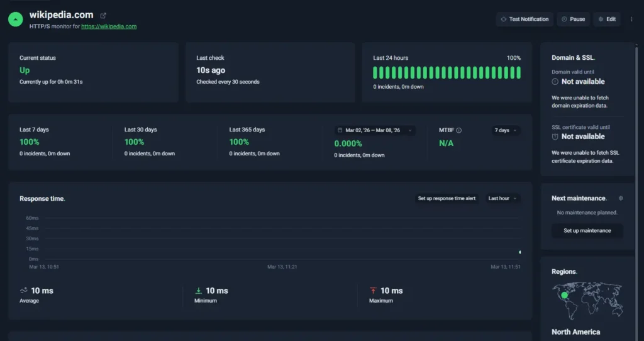This screenshot has height=341, width=644.
Task: Click the Edit button
Action: 607,20
